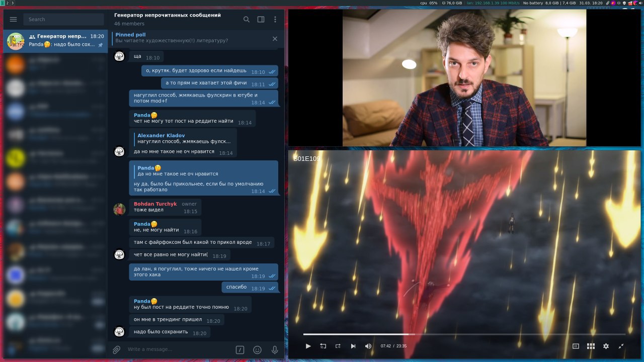Click the avatar beside 'надо было сохранить'

click(x=119, y=332)
